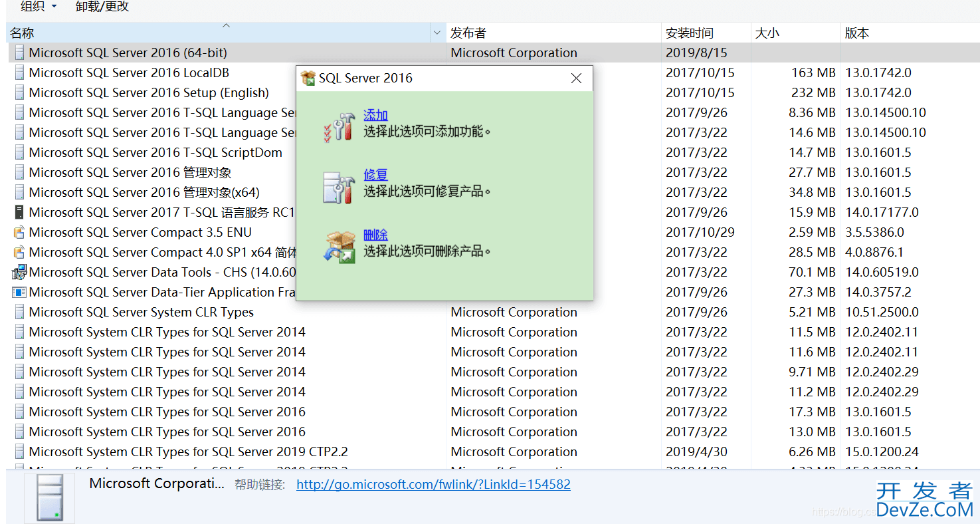Click the version 4.0.8876.1
Viewport: 980px width, 524px height.
point(874,253)
